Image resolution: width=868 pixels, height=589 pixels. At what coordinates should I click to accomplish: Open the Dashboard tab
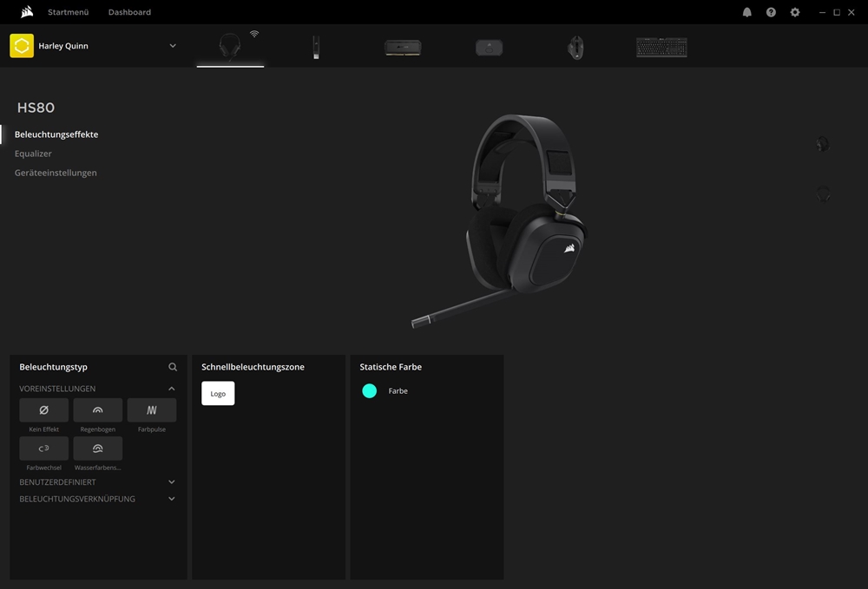click(x=129, y=12)
